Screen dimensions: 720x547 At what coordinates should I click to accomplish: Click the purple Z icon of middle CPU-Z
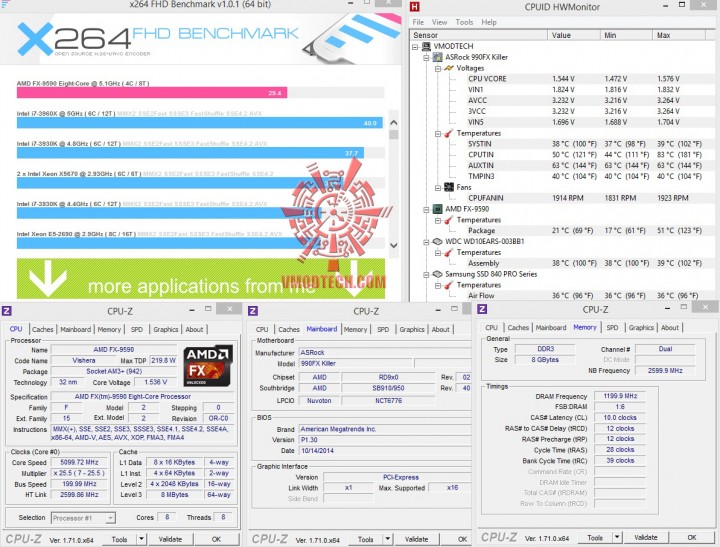(x=253, y=311)
